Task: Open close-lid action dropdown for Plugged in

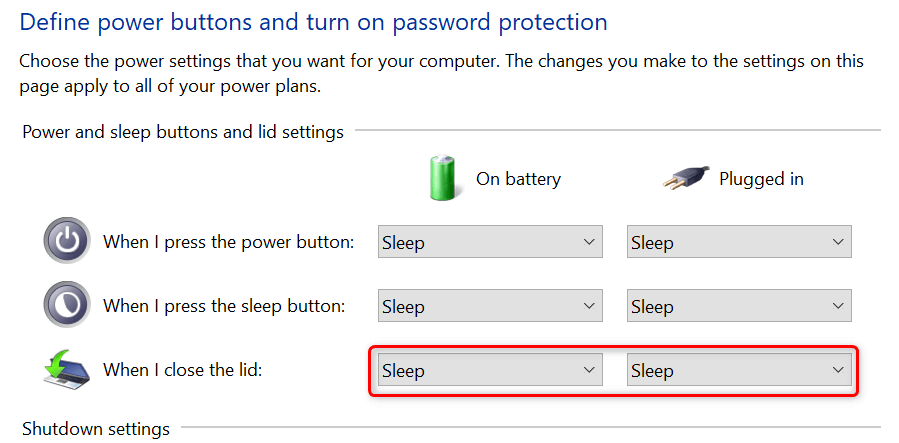Action: 739,370
